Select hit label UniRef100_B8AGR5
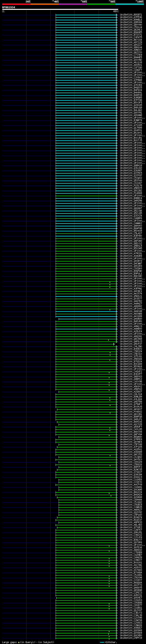Image resolution: width=146 pixels, height=644 pixels. (131, 32)
